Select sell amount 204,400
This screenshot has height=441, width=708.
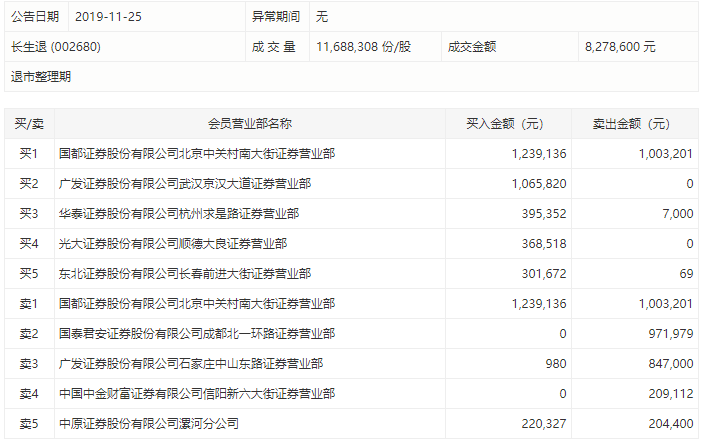[x=671, y=423]
